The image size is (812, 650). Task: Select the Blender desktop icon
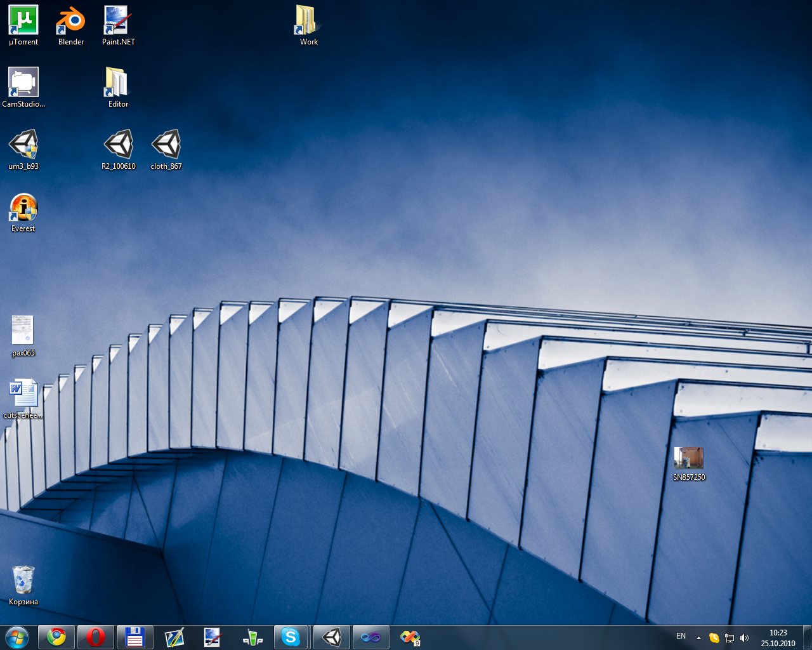71,21
